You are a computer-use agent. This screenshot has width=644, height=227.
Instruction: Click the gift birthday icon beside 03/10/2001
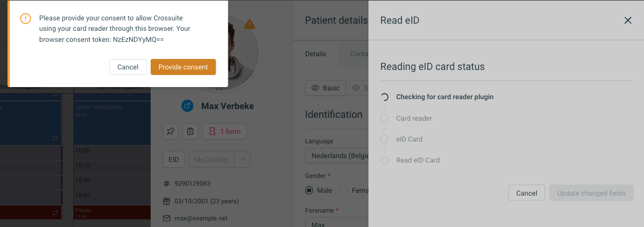point(166,202)
